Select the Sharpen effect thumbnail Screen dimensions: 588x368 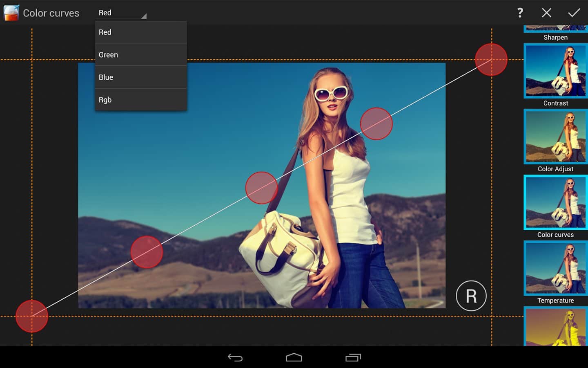[x=555, y=32]
